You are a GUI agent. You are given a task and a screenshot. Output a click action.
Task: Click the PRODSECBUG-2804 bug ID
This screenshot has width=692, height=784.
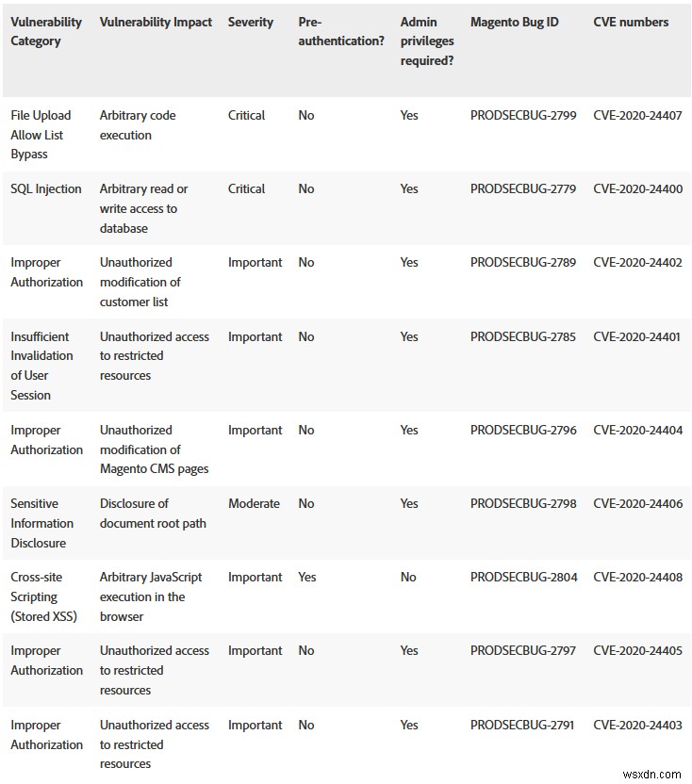pyautogui.click(x=522, y=577)
